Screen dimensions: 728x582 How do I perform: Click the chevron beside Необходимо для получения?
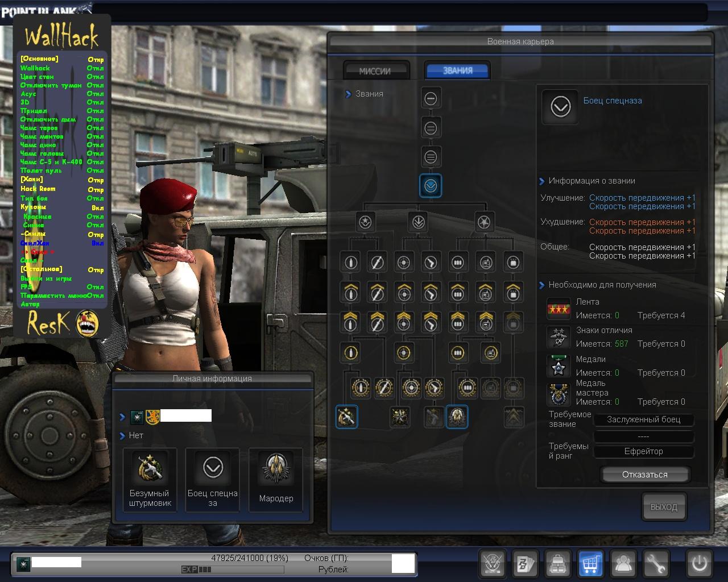pos(542,285)
